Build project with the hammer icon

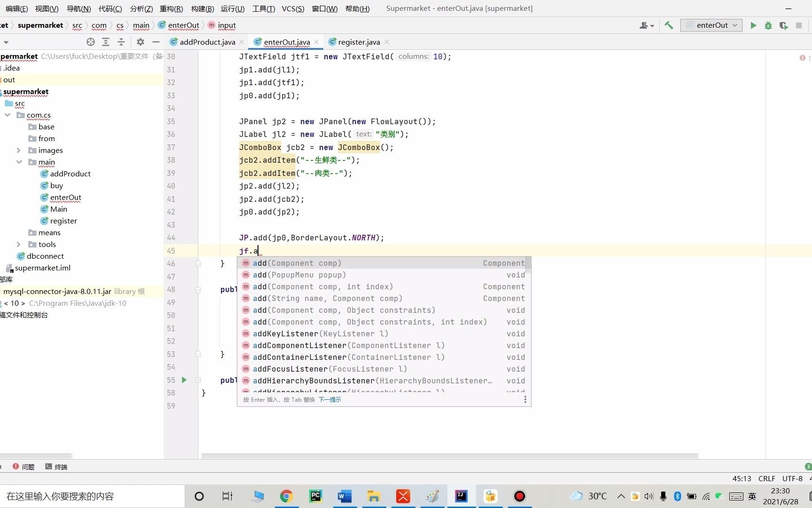[669, 25]
